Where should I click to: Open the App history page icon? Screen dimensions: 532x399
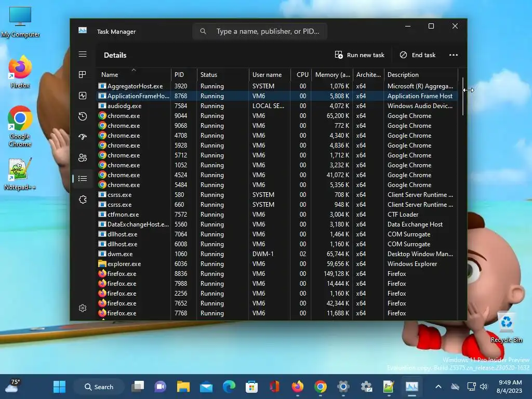click(x=83, y=116)
